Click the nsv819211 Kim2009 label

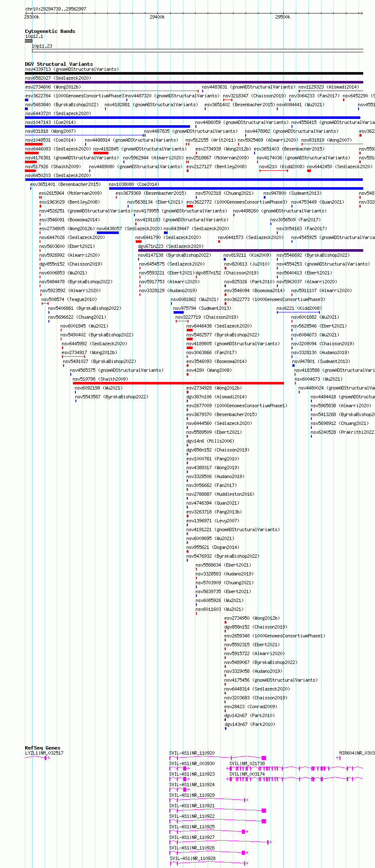pos(248,255)
